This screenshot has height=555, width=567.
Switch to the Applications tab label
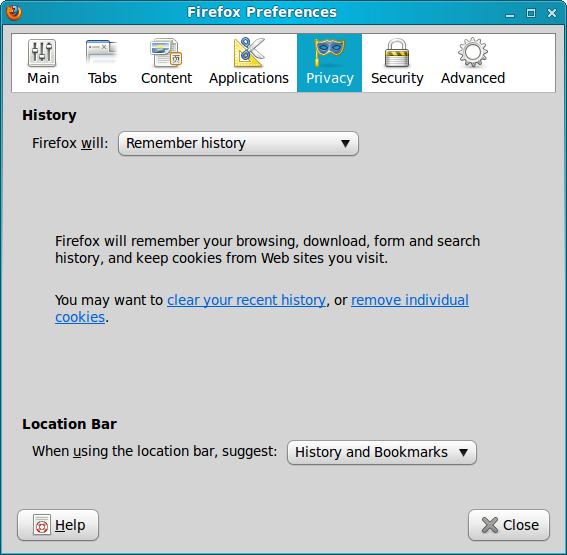coord(249,78)
